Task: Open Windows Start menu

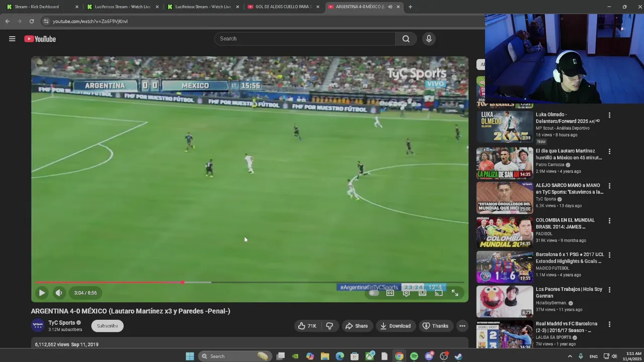Action: tap(190, 356)
